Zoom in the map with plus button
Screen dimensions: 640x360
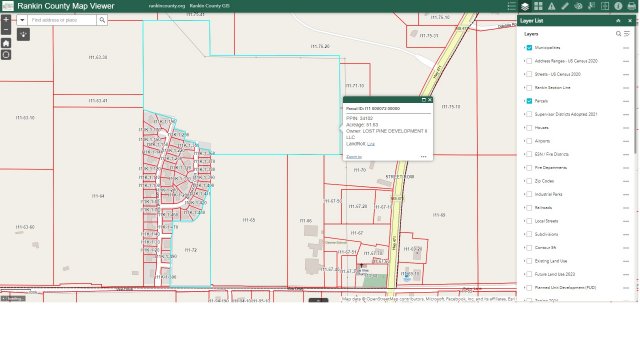pyautogui.click(x=6, y=20)
